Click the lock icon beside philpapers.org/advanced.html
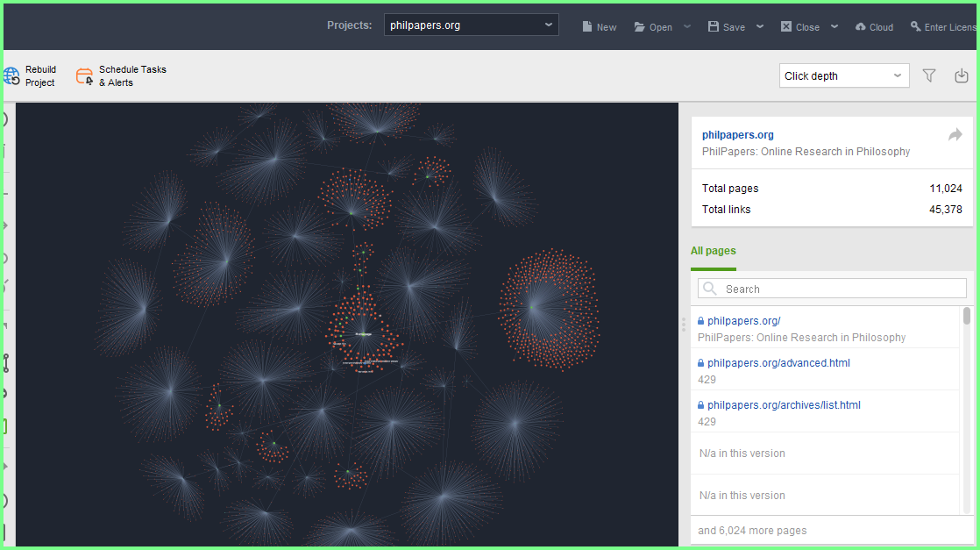Image resolution: width=980 pixels, height=550 pixels. 700,363
